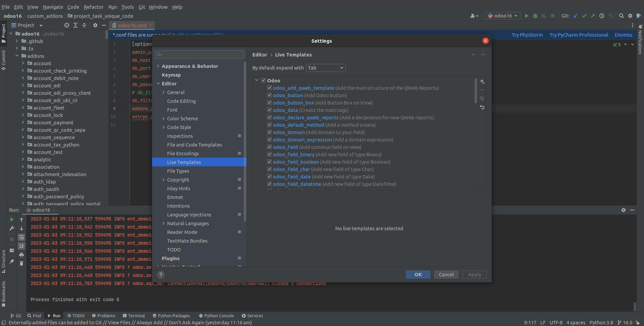Screen dimensions: 644x326
Task: Click OK in Settings dialog
Action: pyautogui.click(x=418, y=275)
